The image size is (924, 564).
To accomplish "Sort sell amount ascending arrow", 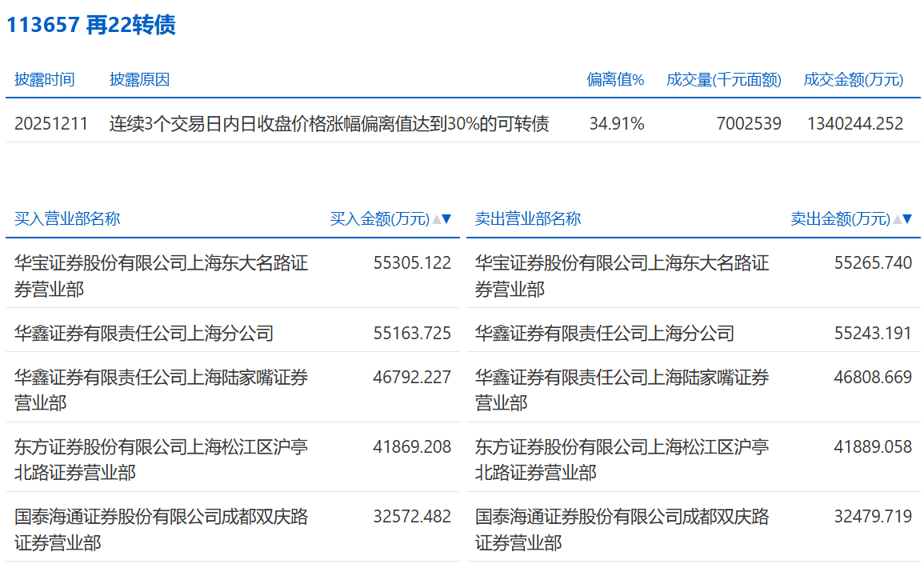I will tap(898, 219).
